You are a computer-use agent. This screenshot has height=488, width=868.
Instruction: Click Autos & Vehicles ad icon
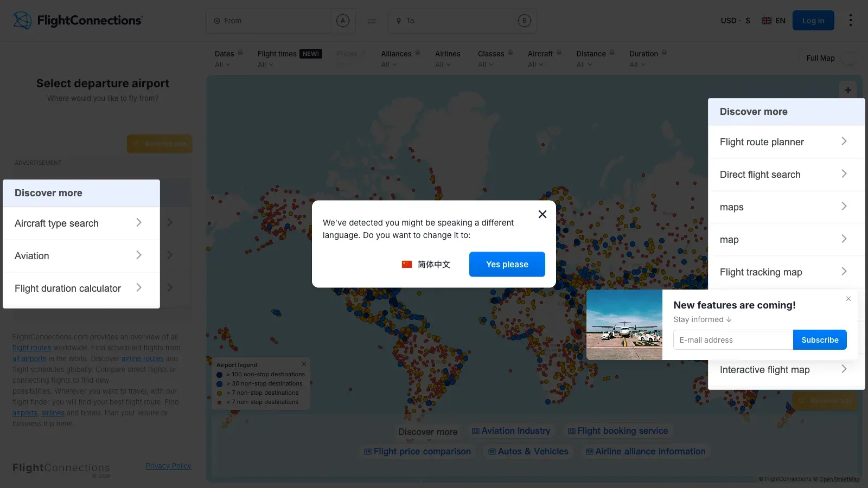(492, 452)
